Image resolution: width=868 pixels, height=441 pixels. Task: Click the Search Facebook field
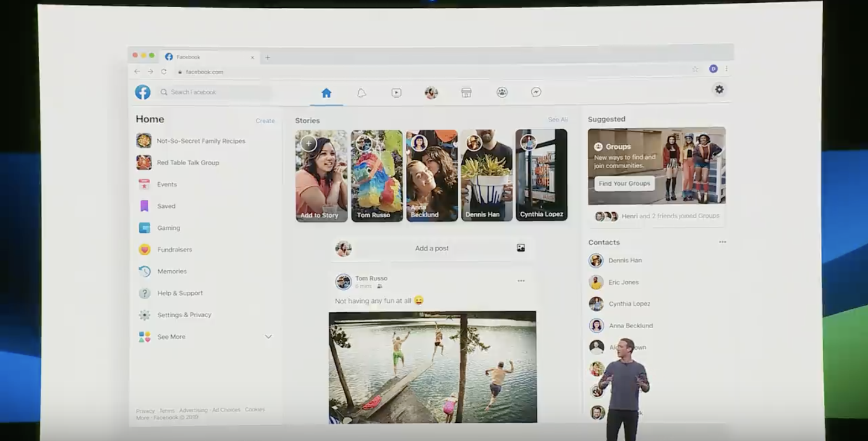point(216,92)
